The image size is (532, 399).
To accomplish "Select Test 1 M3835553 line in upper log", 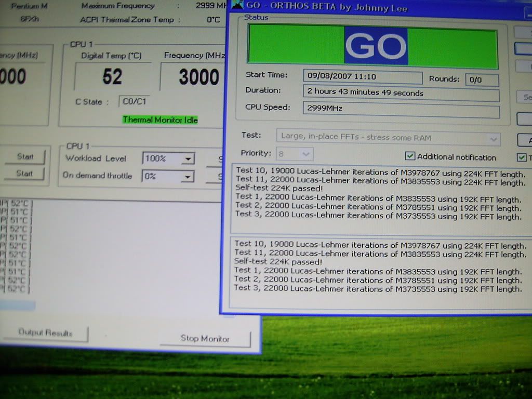I will (x=378, y=198).
